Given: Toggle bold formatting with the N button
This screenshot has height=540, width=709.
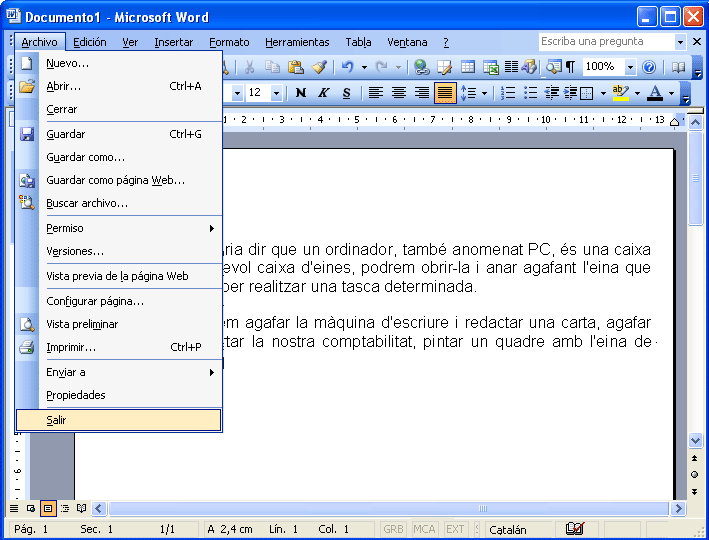Looking at the screenshot, I should (300, 93).
